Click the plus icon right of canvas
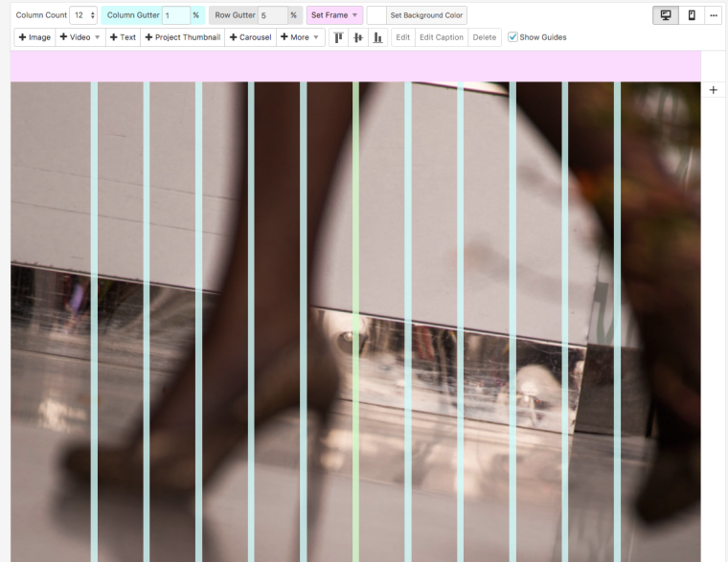The image size is (728, 562). pos(714,89)
